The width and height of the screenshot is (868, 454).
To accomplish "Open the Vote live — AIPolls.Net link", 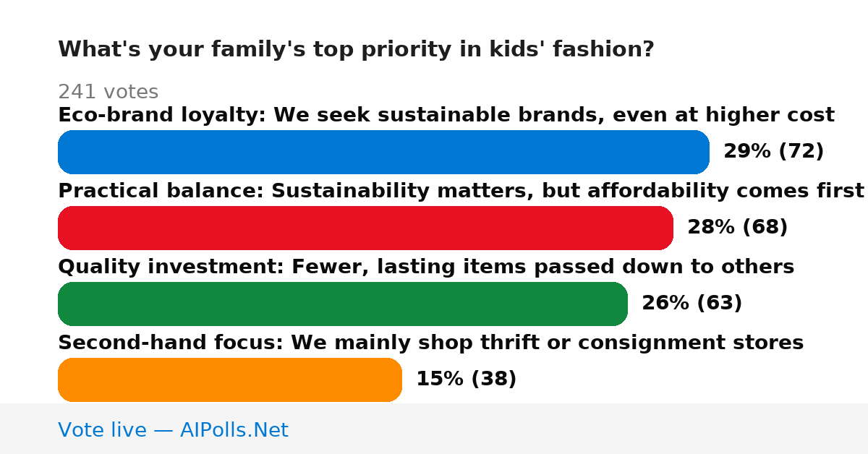I will pyautogui.click(x=173, y=430).
